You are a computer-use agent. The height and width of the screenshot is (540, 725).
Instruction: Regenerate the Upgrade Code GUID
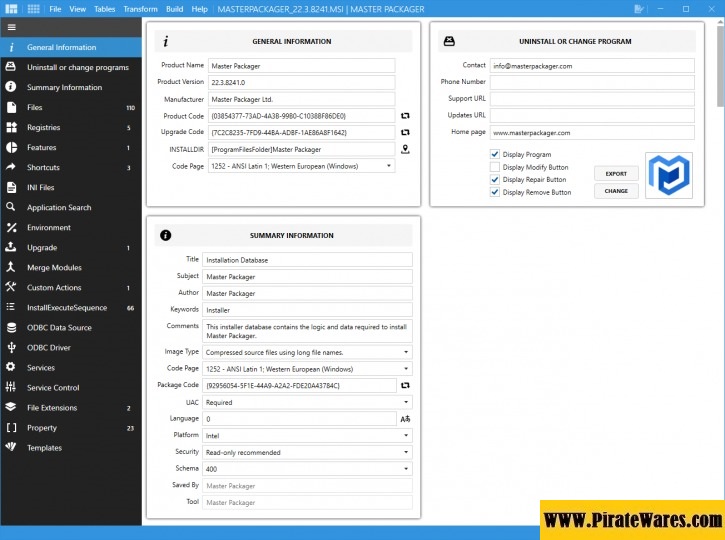[x=405, y=132]
